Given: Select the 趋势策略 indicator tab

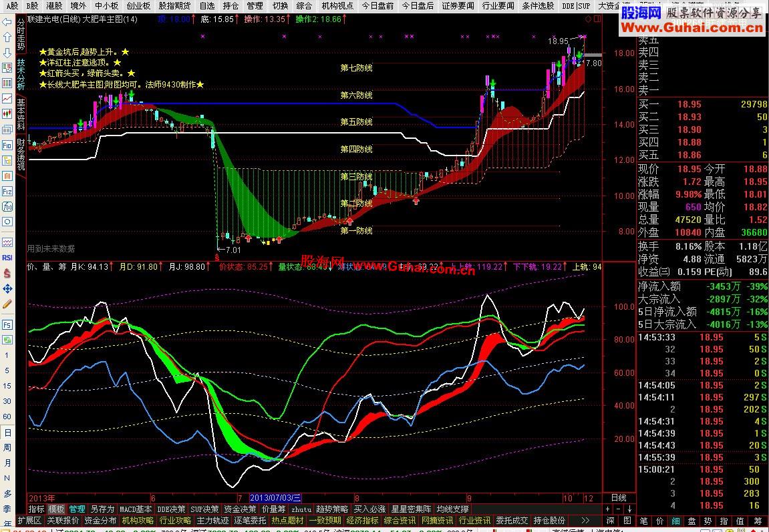Looking at the screenshot, I should tap(332, 509).
